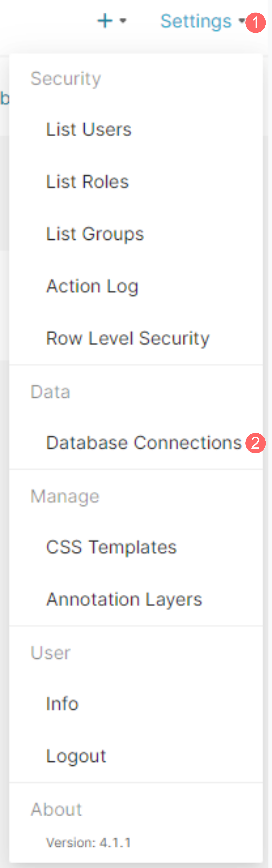Click the red badge numbered 1

tap(256, 23)
